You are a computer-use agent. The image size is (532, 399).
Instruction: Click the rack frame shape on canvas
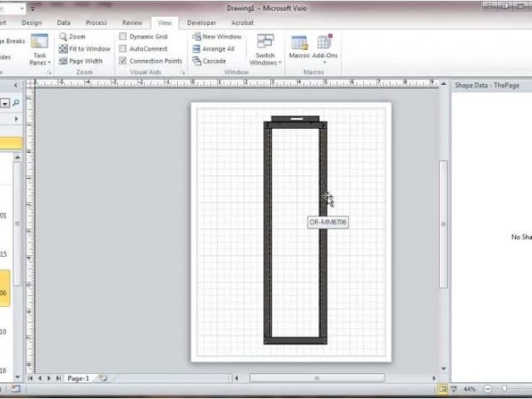point(268,233)
